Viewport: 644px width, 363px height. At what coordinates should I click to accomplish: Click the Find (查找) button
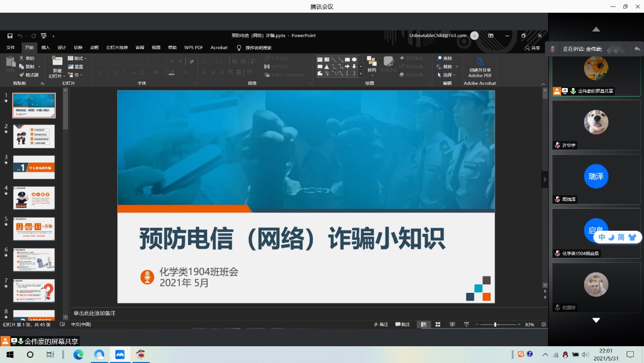[x=444, y=58]
